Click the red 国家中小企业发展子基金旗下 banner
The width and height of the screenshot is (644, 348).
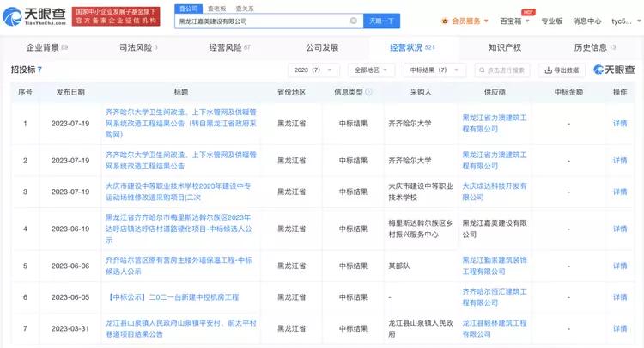pos(116,16)
